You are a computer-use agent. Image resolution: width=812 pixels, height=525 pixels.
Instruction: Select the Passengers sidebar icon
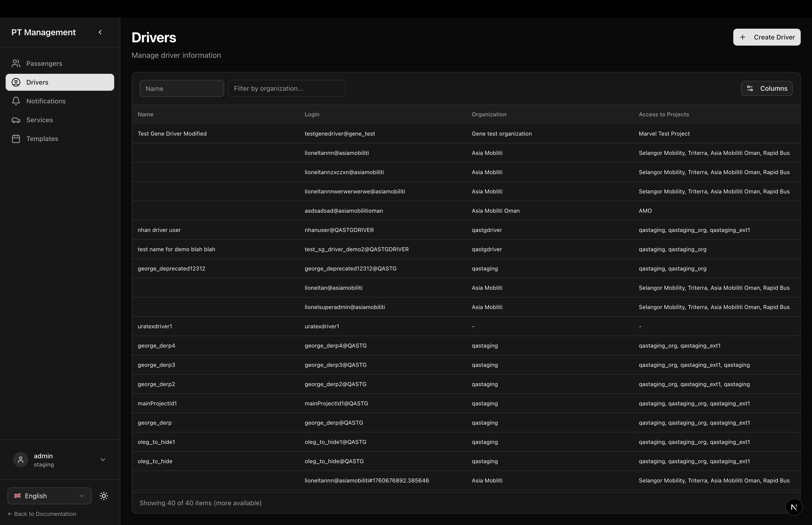click(16, 63)
